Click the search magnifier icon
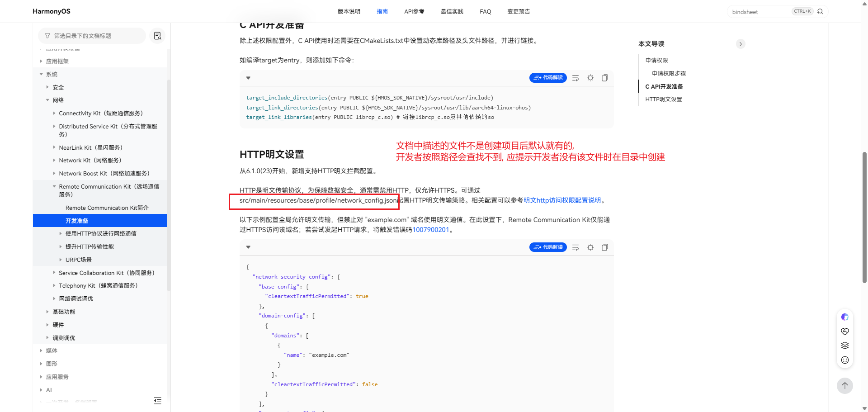The image size is (868, 412). [820, 11]
